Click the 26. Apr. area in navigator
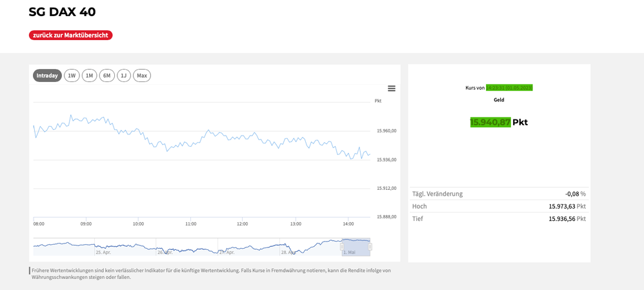Image resolution: width=644 pixels, height=290 pixels. 165,252
